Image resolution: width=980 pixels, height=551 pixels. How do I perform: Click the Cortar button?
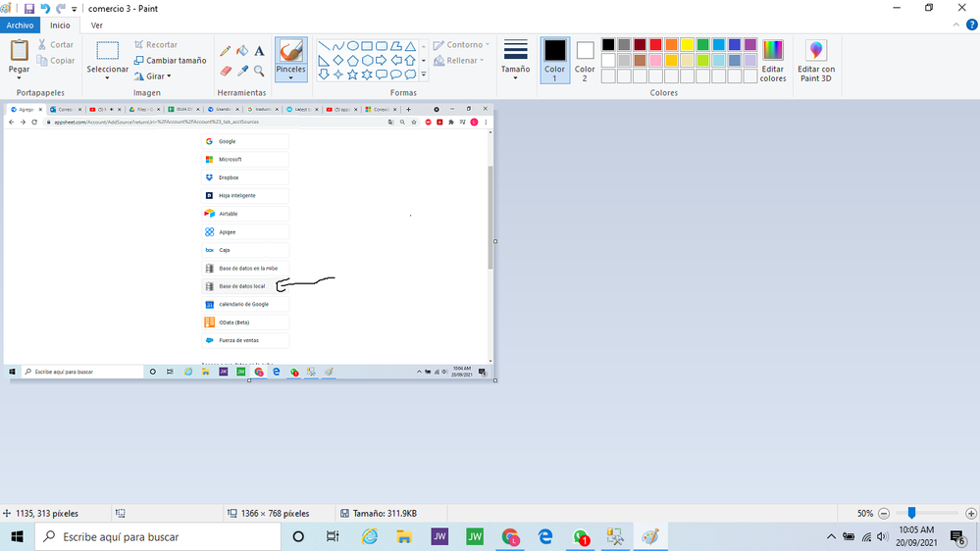pos(56,45)
